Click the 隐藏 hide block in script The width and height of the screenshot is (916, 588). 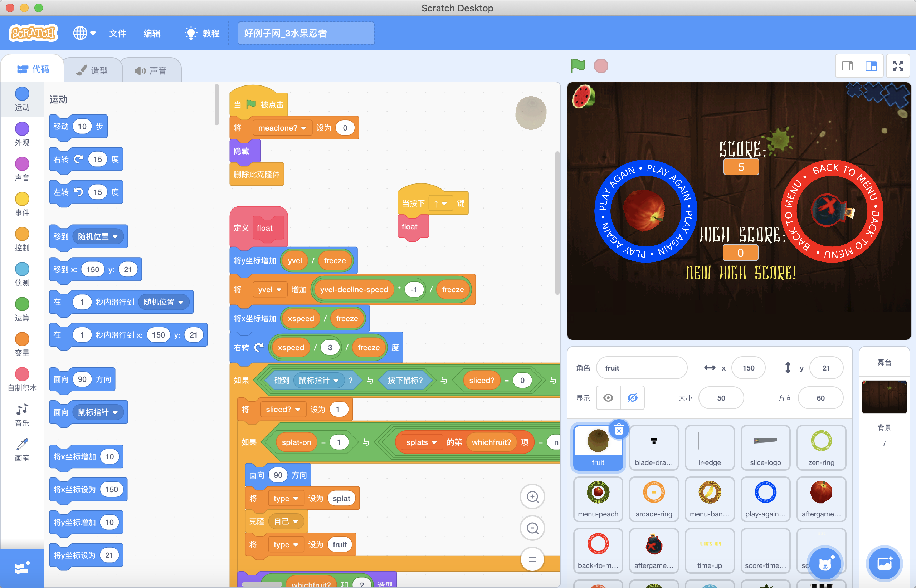(245, 151)
